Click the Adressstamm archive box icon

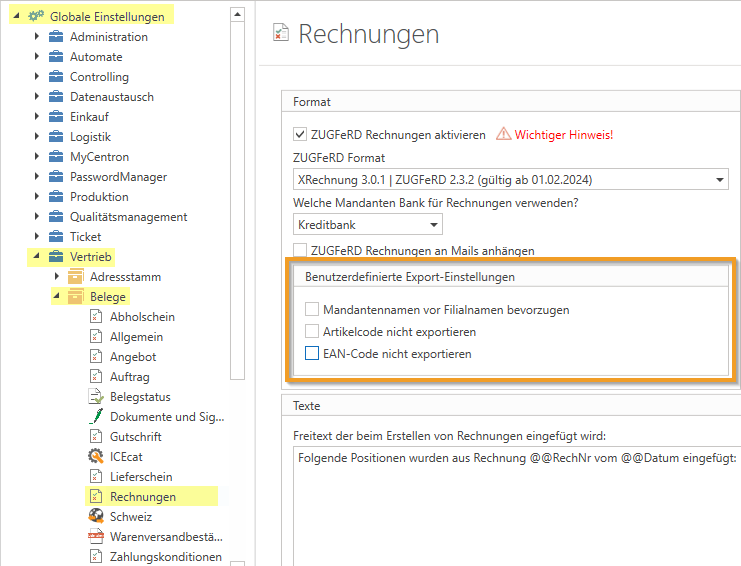[x=75, y=276]
